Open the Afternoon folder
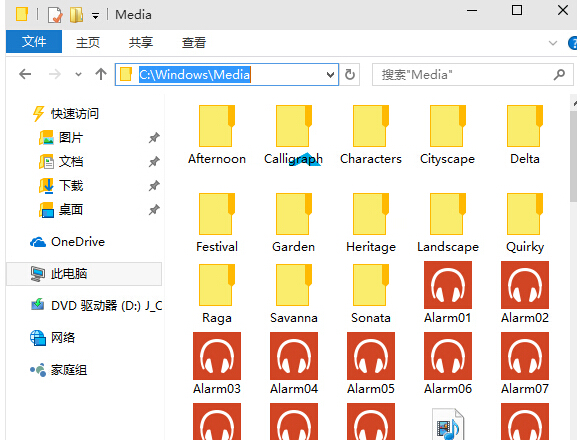This screenshot has height=441, width=580. (x=217, y=135)
